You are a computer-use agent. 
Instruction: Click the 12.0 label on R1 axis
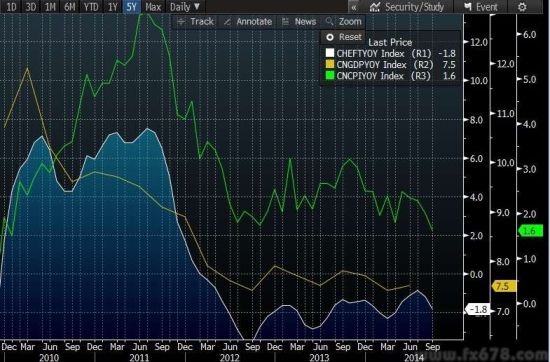tap(478, 42)
